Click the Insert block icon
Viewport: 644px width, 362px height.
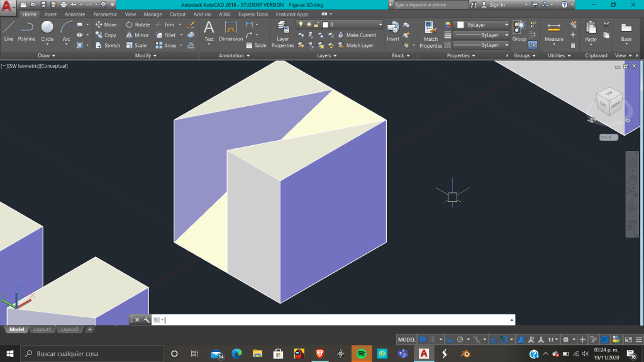(393, 31)
